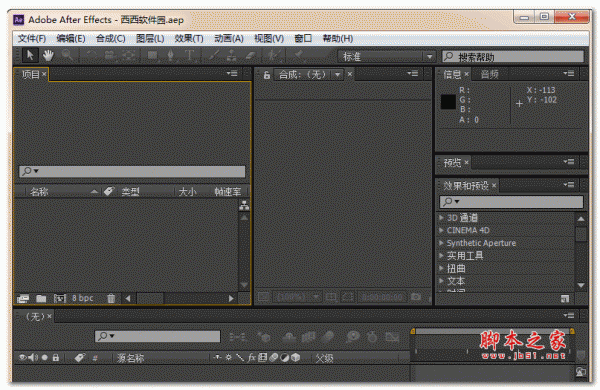600x390 pixels.
Task: Toggle the solo dot column in timeline
Action: pos(45,358)
